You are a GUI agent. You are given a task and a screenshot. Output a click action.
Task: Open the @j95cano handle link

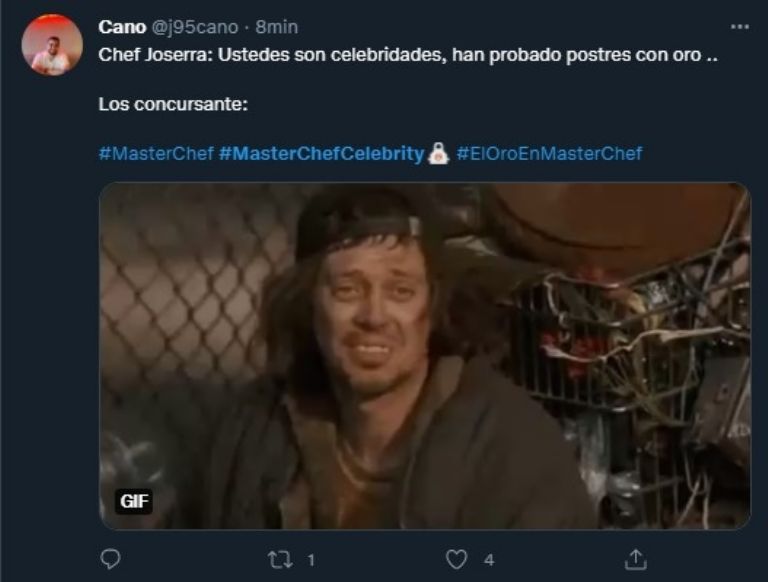194,27
